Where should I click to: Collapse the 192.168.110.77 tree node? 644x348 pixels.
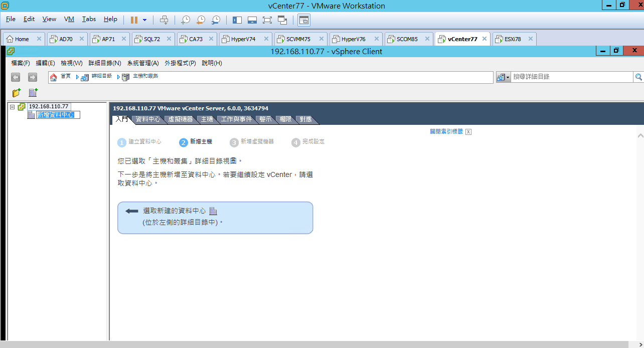(x=13, y=107)
